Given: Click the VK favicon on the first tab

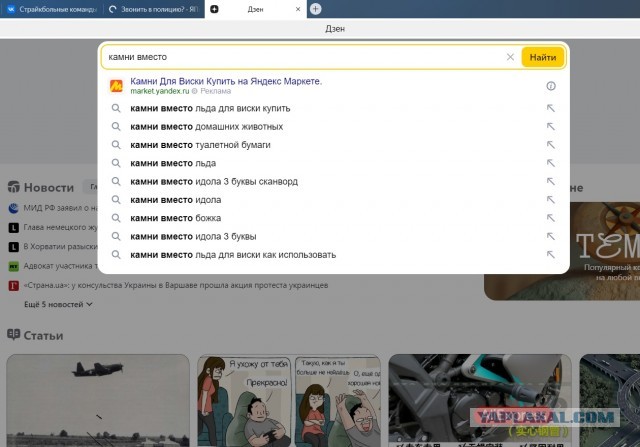Looking at the screenshot, I should click(x=11, y=9).
